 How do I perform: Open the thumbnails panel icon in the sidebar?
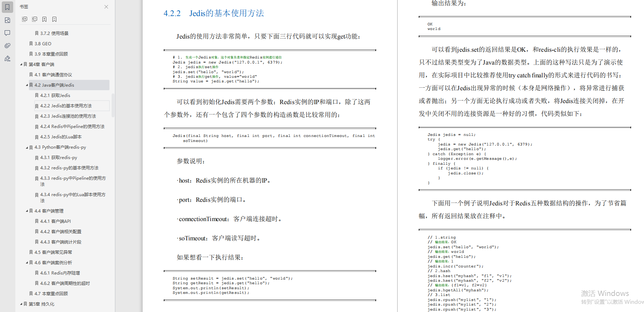pos(7,20)
